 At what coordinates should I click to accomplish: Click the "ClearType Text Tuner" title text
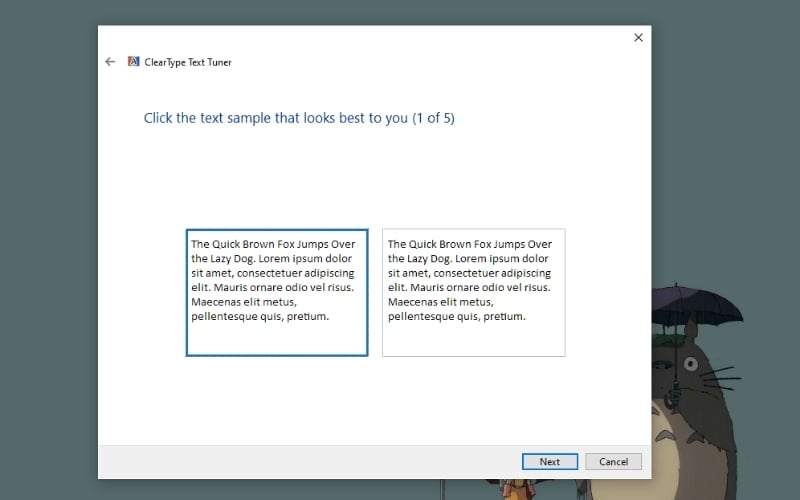coord(188,62)
